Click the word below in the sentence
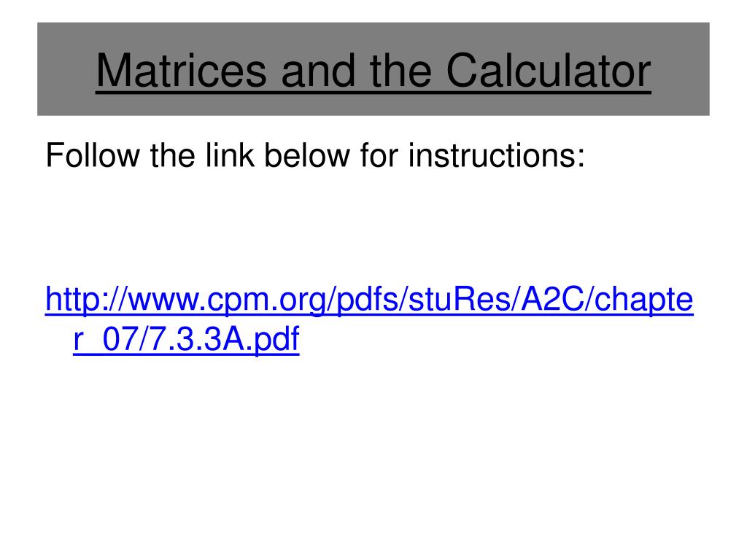Viewport: 747px width, 560px height. (307, 155)
